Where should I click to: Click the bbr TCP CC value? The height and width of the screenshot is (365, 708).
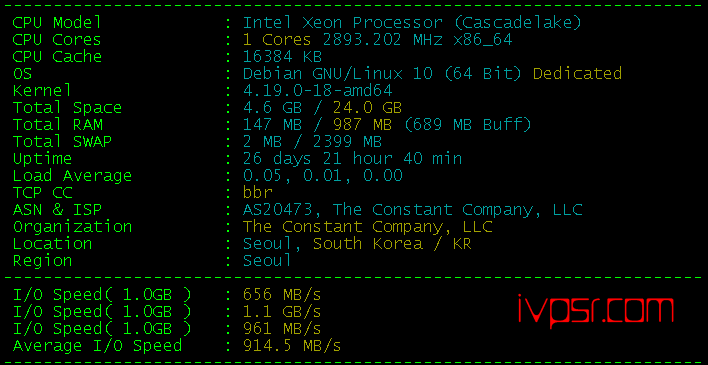point(258,192)
